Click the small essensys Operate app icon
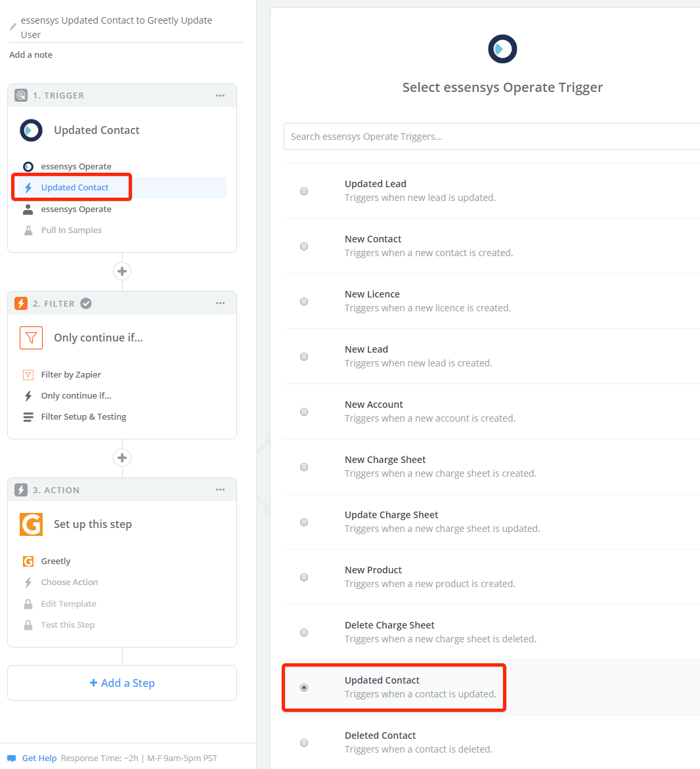 tap(28, 167)
